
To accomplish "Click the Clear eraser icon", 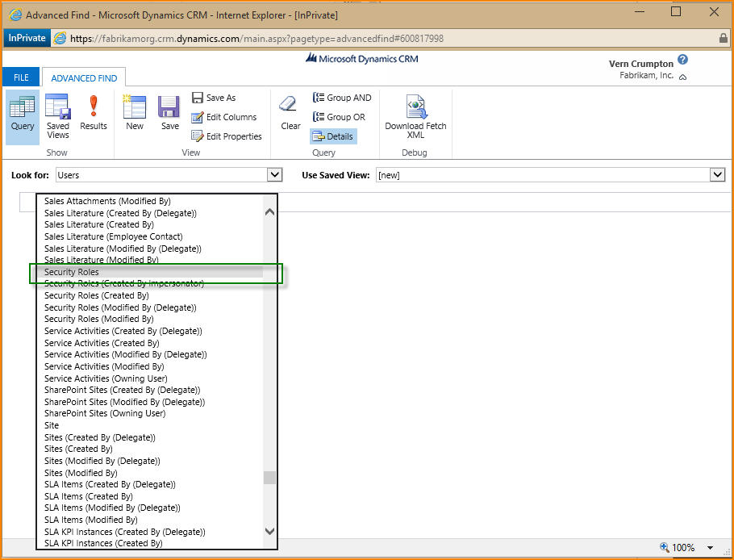I will pos(290,113).
